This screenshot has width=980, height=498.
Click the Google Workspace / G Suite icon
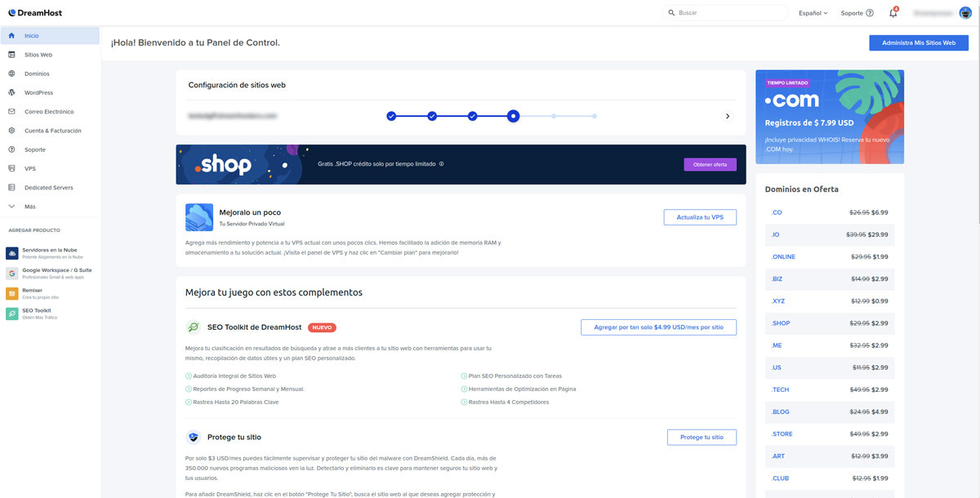[12, 273]
